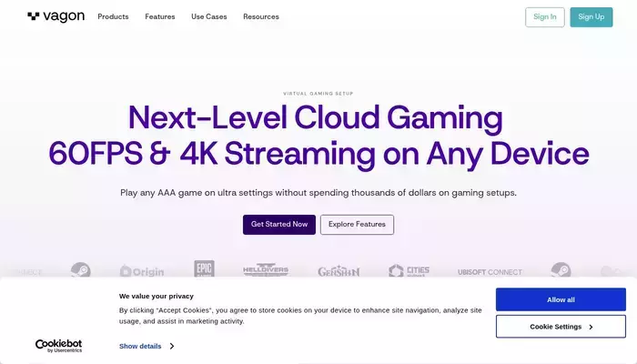Viewport: 637px width, 364px height.
Task: Click the Sign Up button
Action: [591, 17]
